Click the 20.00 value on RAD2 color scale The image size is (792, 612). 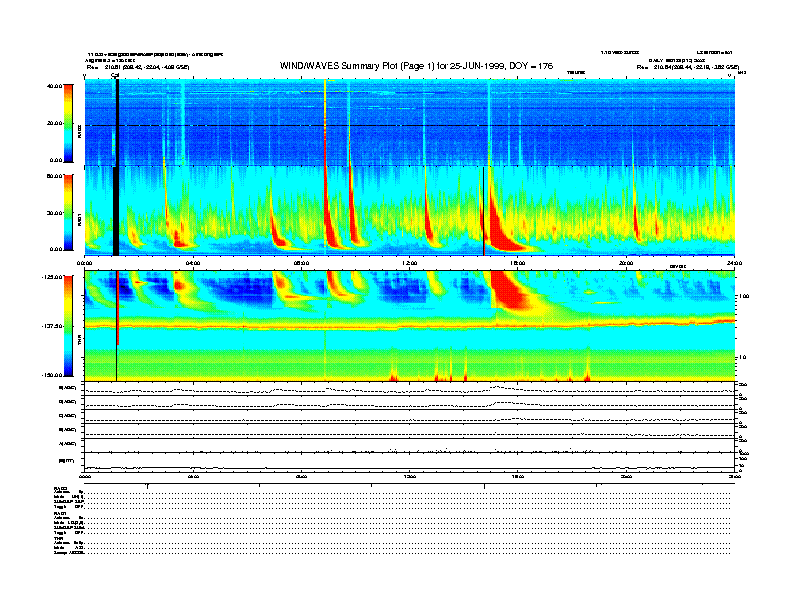click(55, 123)
